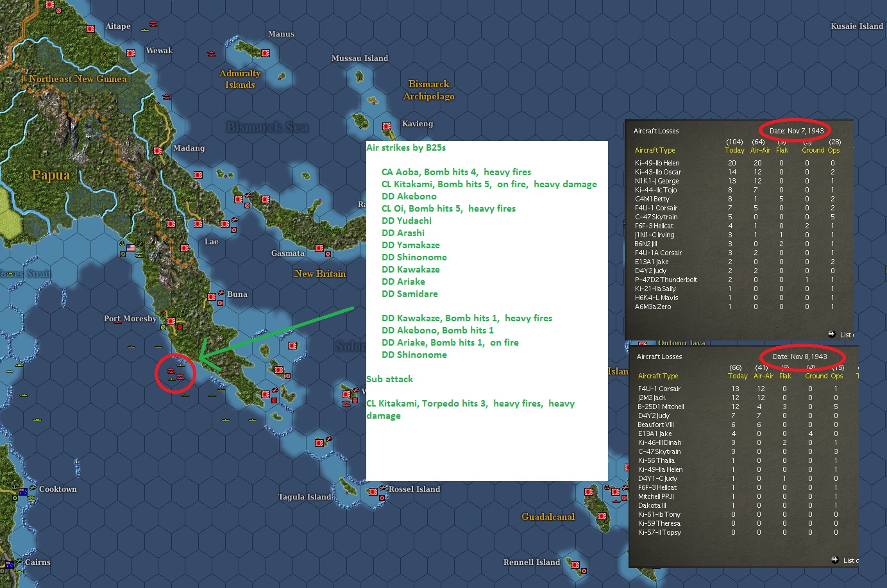Image resolution: width=887 pixels, height=588 pixels.
Task: Select the Australian flag base at Cairns
Action: (10, 565)
